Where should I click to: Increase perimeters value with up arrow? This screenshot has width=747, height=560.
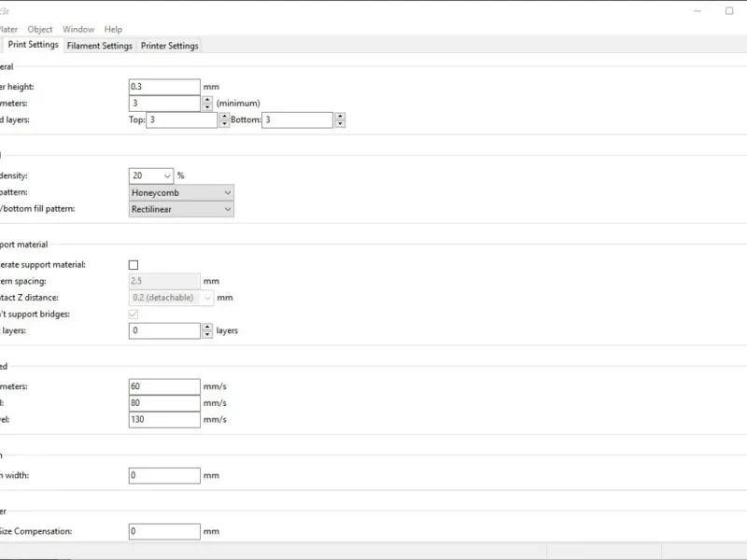pos(207,99)
